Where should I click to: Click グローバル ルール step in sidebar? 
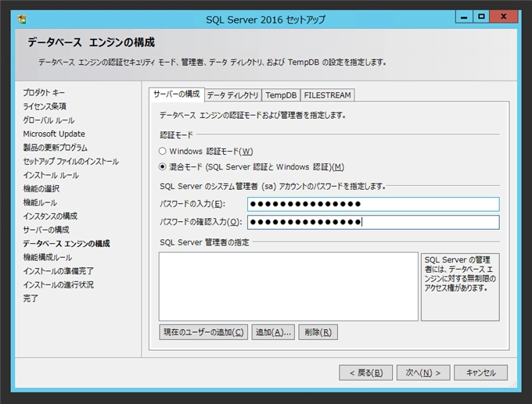coord(49,120)
